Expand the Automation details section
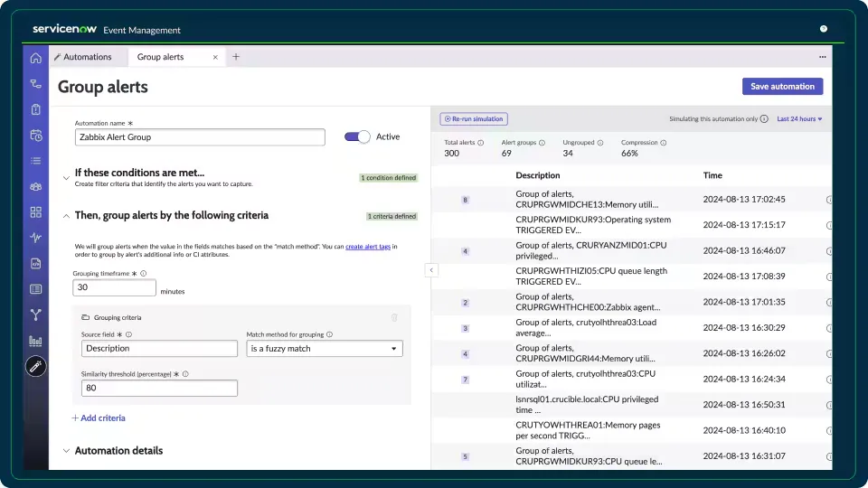This screenshot has width=868, height=488. [65, 451]
